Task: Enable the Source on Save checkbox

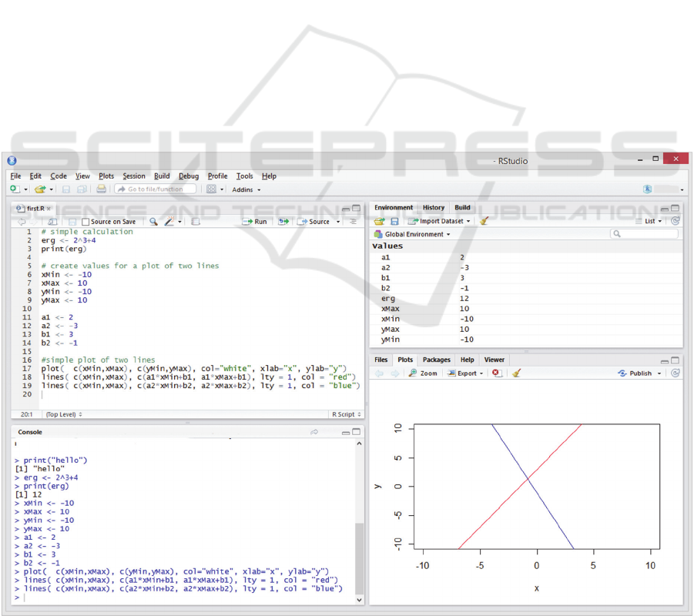Action: click(x=85, y=222)
